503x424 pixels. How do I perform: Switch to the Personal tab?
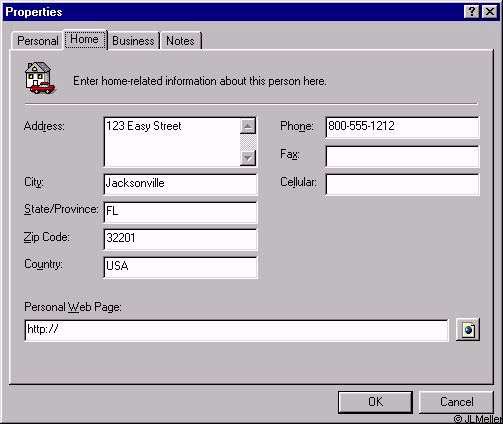[37, 41]
